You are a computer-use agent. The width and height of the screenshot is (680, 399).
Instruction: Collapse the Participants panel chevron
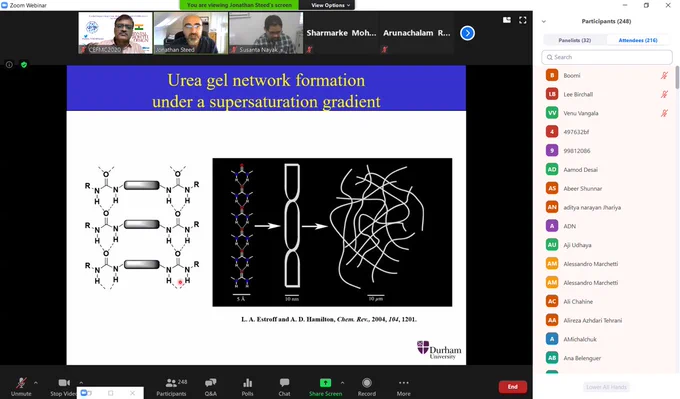544,21
